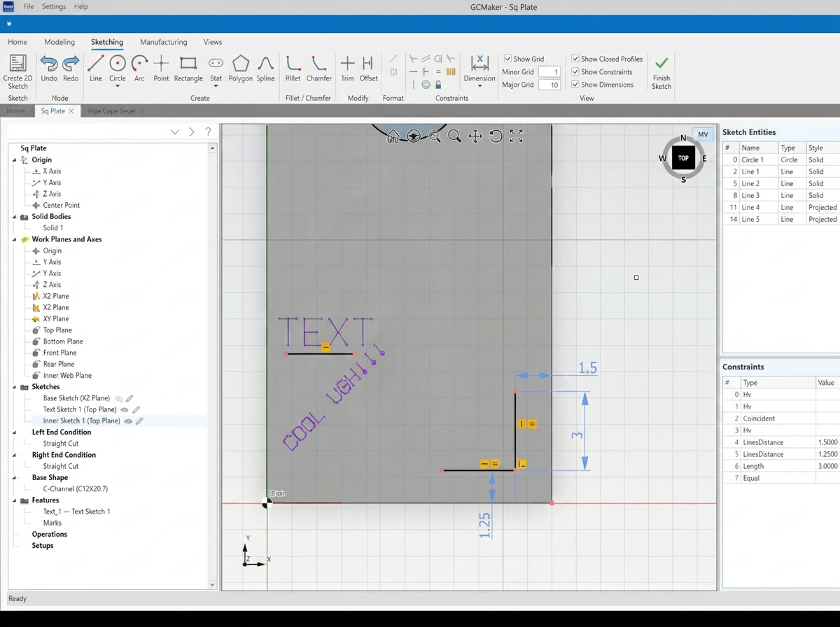Screen dimensions: 840x627
Task: Open the Circle tool dropdown arrow
Action: tap(118, 86)
